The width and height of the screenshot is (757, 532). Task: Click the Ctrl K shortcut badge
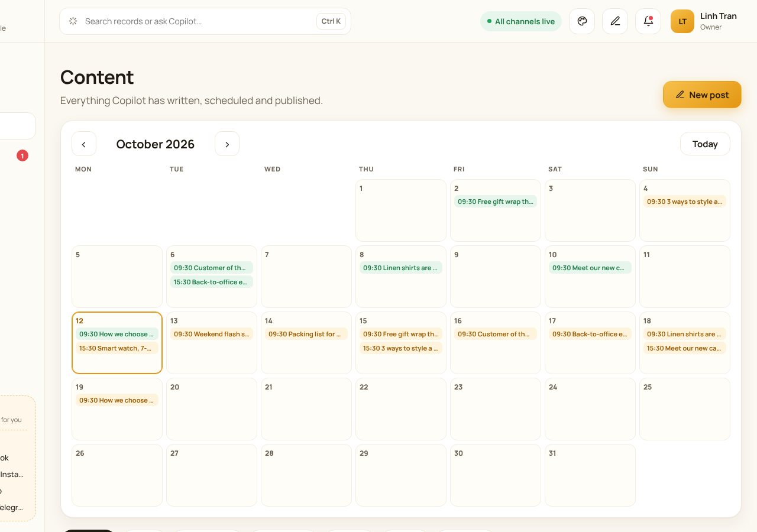click(331, 21)
